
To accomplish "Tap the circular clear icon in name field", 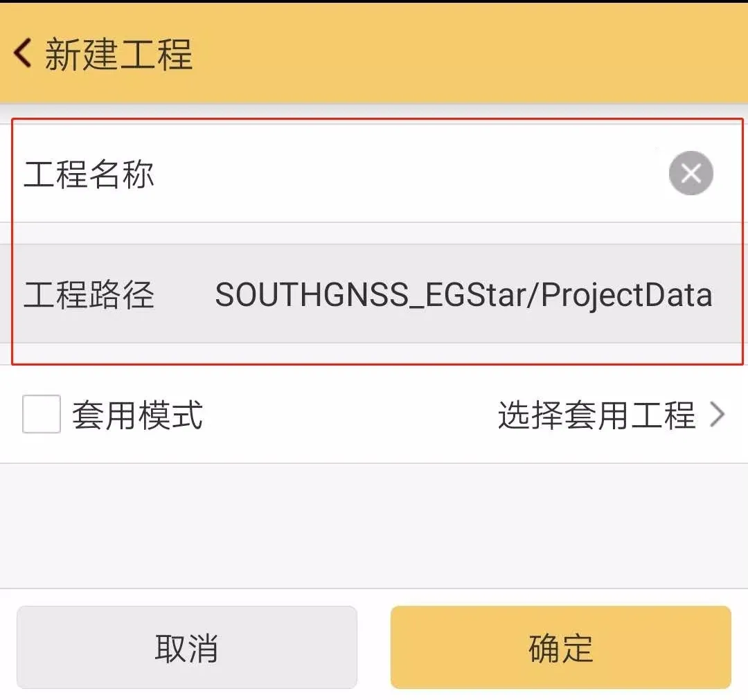I will [691, 173].
